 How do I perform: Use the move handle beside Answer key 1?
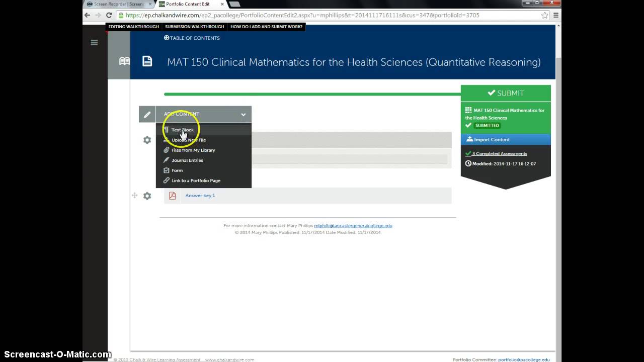point(134,195)
